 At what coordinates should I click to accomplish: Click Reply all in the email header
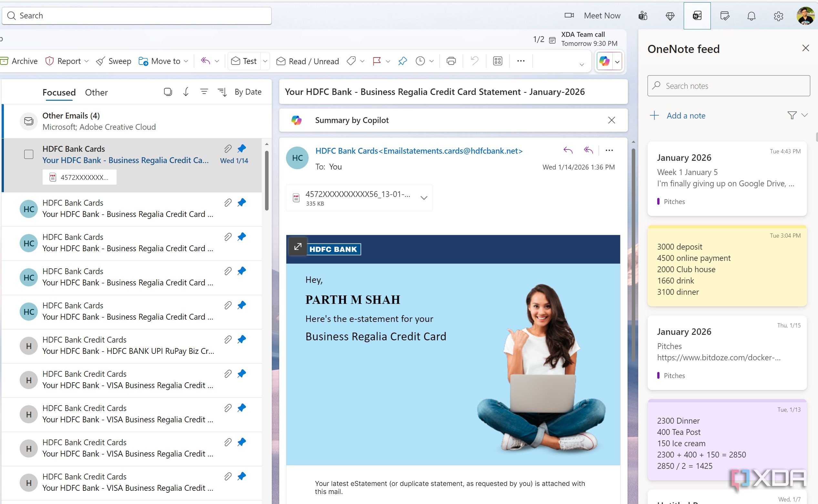tap(588, 150)
